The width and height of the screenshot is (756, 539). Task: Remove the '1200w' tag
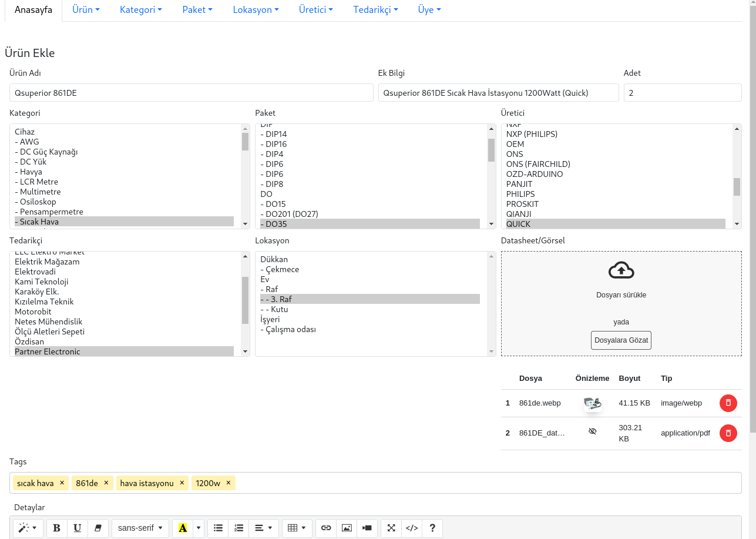click(229, 483)
